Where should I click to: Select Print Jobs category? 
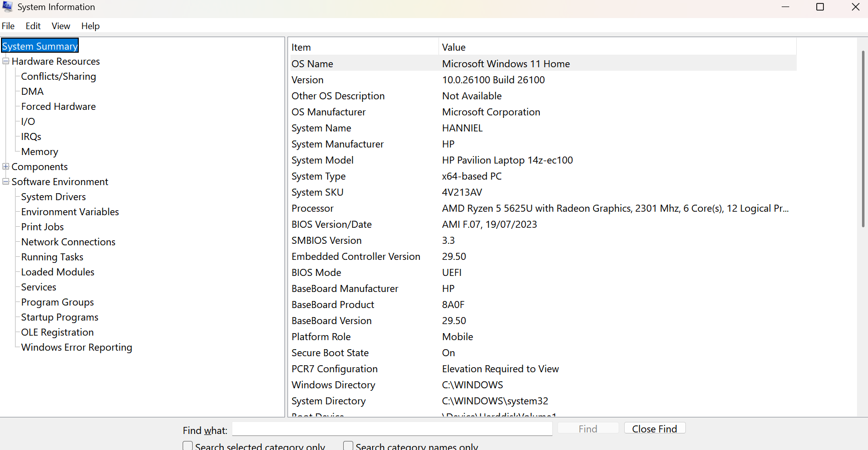[x=42, y=227]
